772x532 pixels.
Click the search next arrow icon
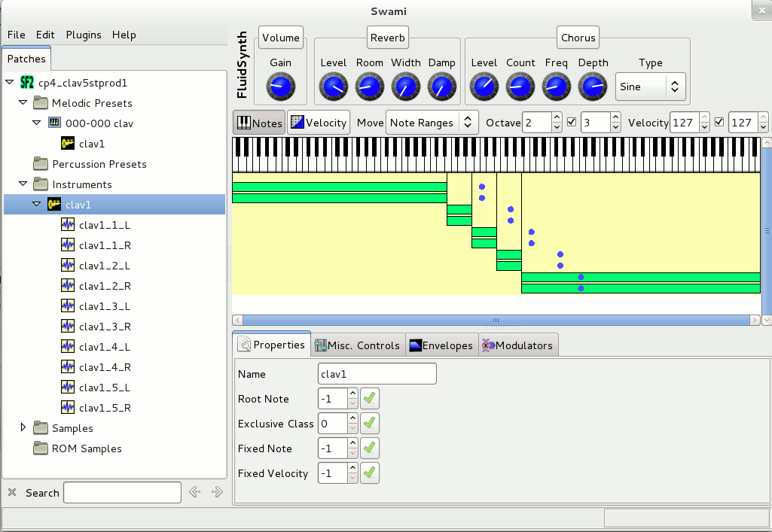click(x=217, y=492)
